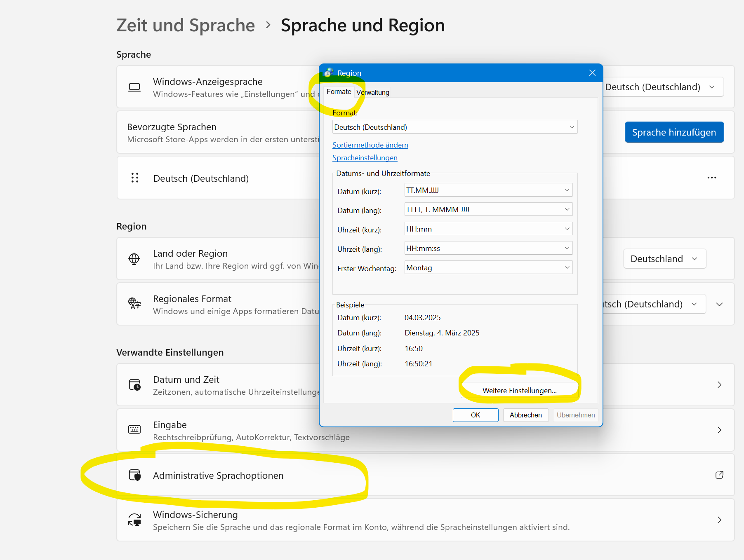
Task: Open the three-dots menu for Deutsch (Deutschland)
Action: tap(712, 178)
